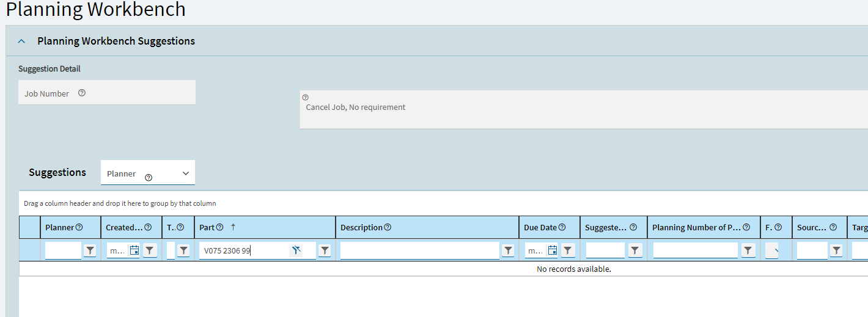Clear the Part filter value icon
This screenshot has width=868, height=317.
296,250
